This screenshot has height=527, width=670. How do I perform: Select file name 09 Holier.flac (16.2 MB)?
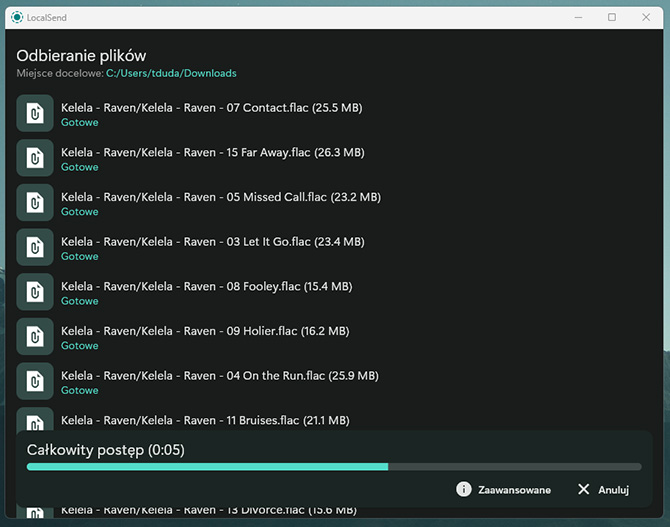pos(205,331)
